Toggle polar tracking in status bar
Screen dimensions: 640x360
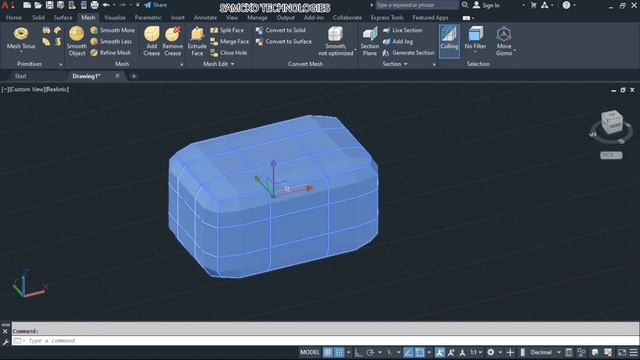pos(370,352)
